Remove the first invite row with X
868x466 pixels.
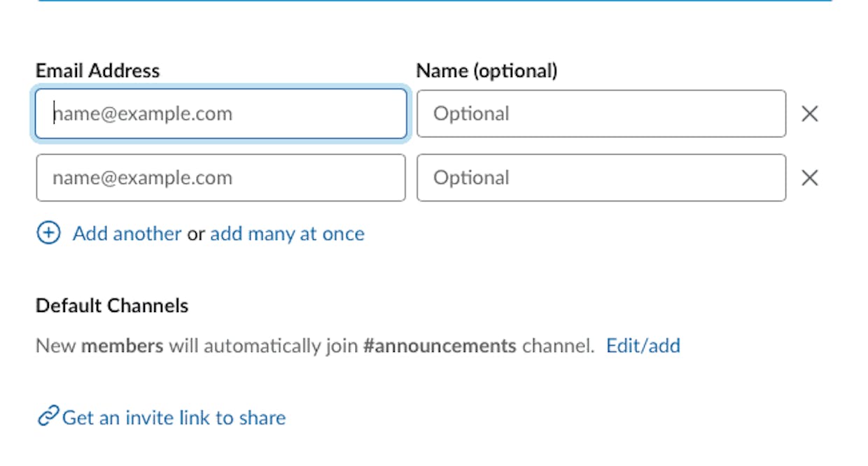tap(810, 114)
